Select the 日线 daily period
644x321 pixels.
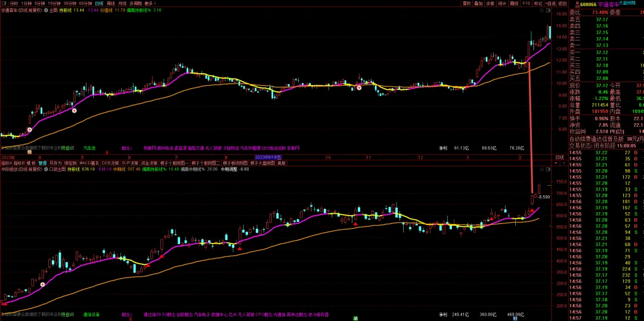point(99,4)
